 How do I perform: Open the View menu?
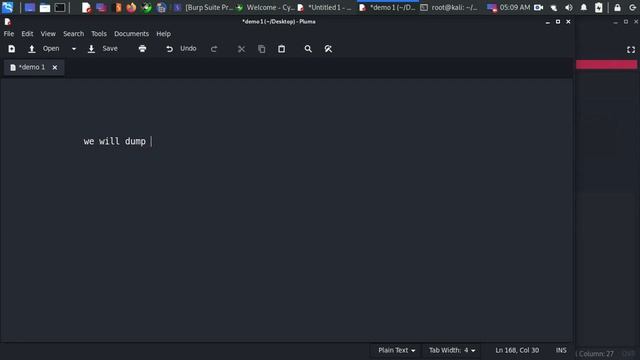coord(48,34)
